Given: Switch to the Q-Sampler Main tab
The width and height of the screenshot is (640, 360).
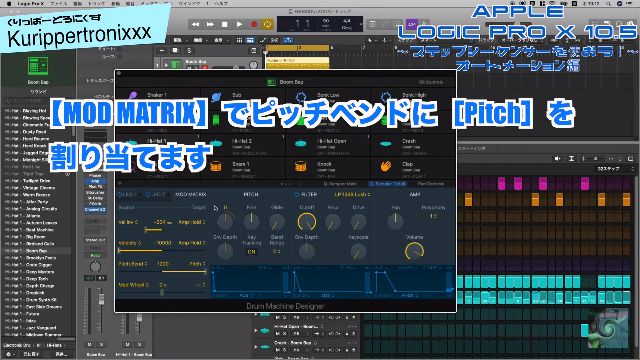Looking at the screenshot, I should 340,184.
